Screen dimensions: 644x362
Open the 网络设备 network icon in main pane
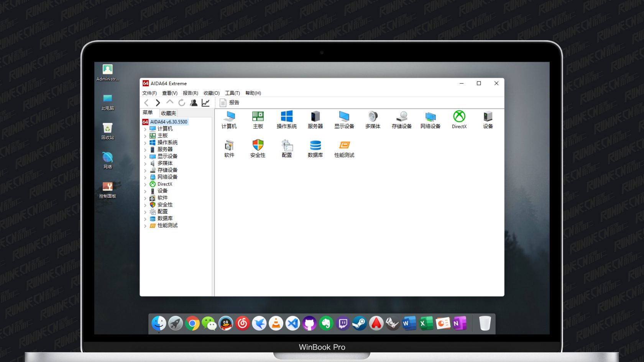coord(430,120)
